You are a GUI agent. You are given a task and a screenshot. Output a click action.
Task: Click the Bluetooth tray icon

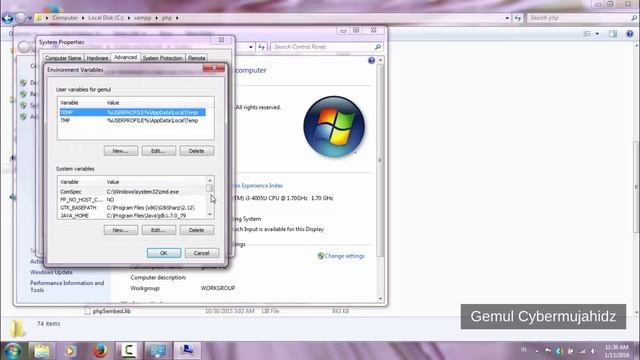click(x=559, y=351)
